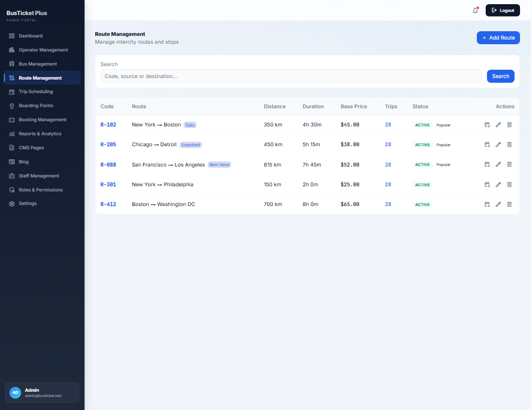Open CMS Pages in sidebar

pos(42,148)
